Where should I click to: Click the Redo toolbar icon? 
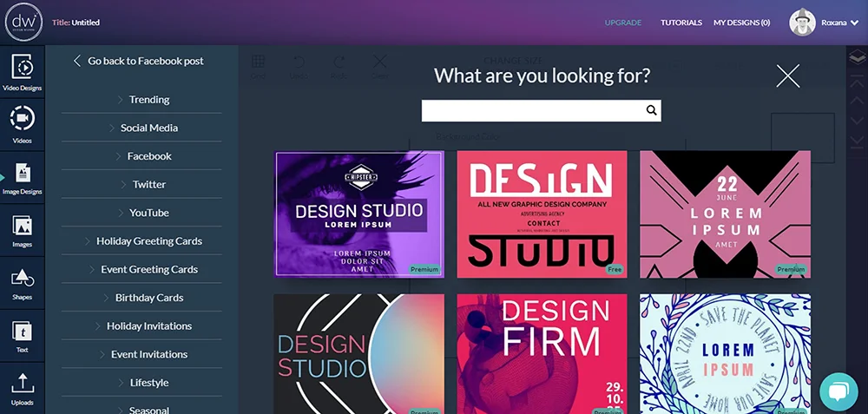point(339,67)
